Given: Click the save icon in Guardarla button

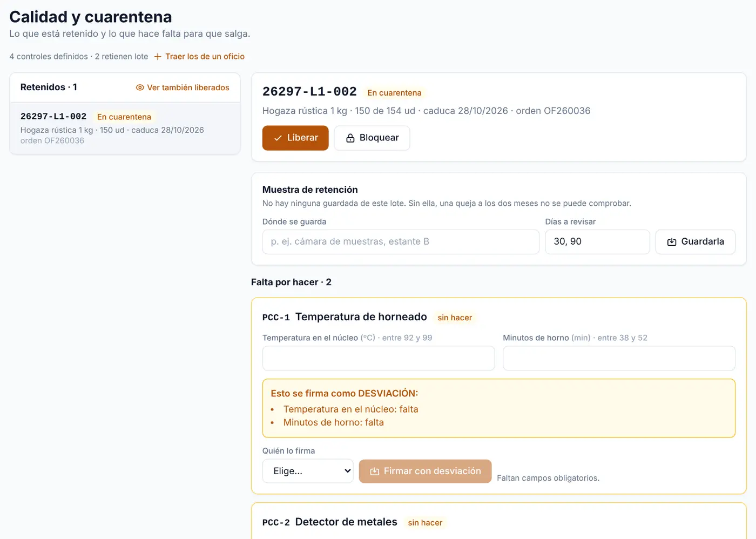Looking at the screenshot, I should point(672,242).
